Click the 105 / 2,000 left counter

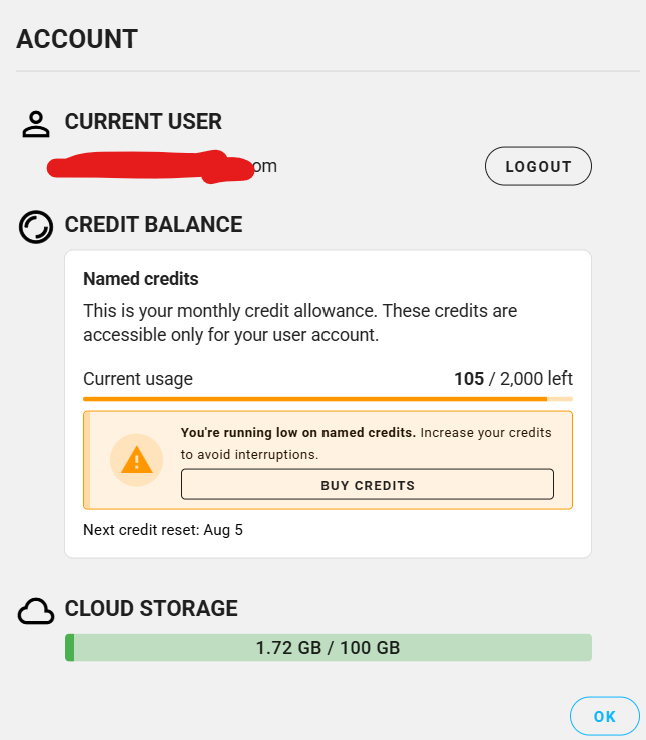pos(513,378)
